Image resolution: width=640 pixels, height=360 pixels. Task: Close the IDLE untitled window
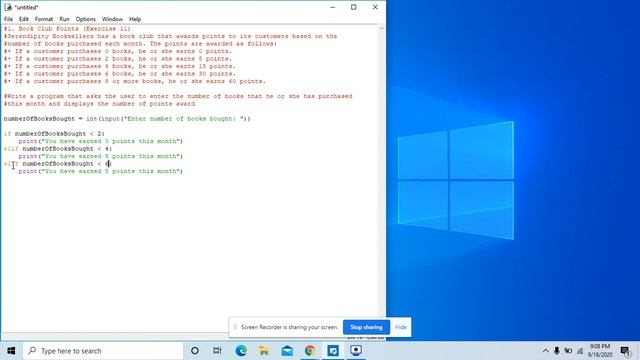(375, 7)
